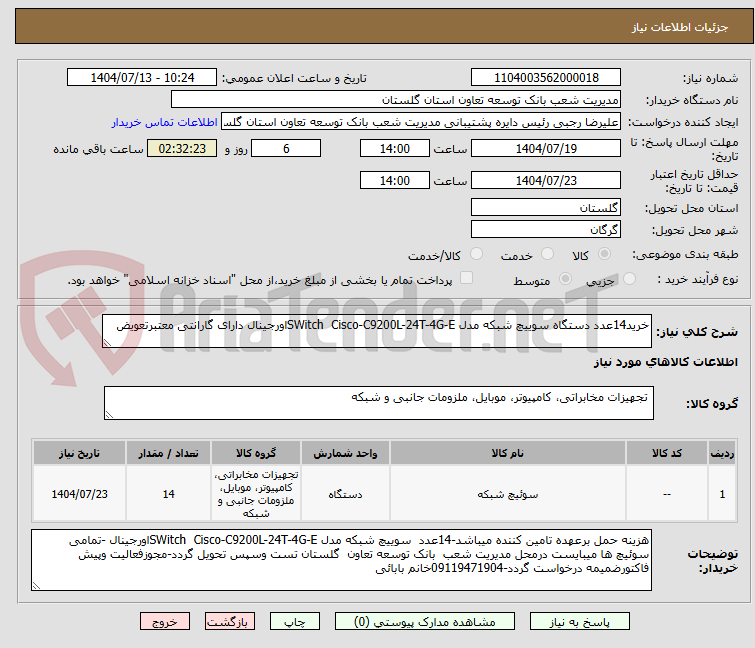
Task: Click remaining days field showing 6
Action: click(x=286, y=148)
